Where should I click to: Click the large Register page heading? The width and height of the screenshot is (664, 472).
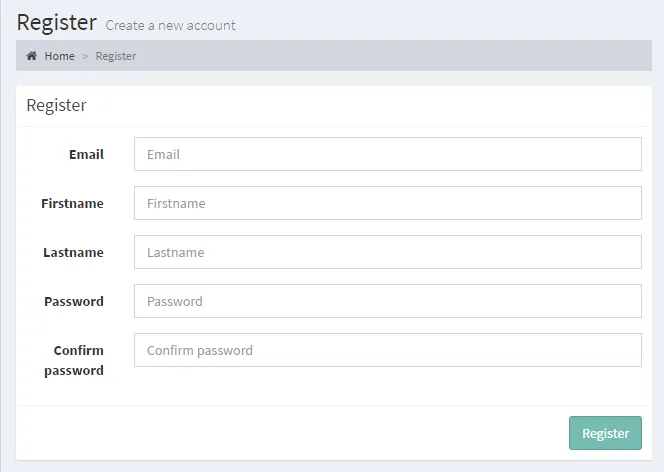(x=57, y=22)
